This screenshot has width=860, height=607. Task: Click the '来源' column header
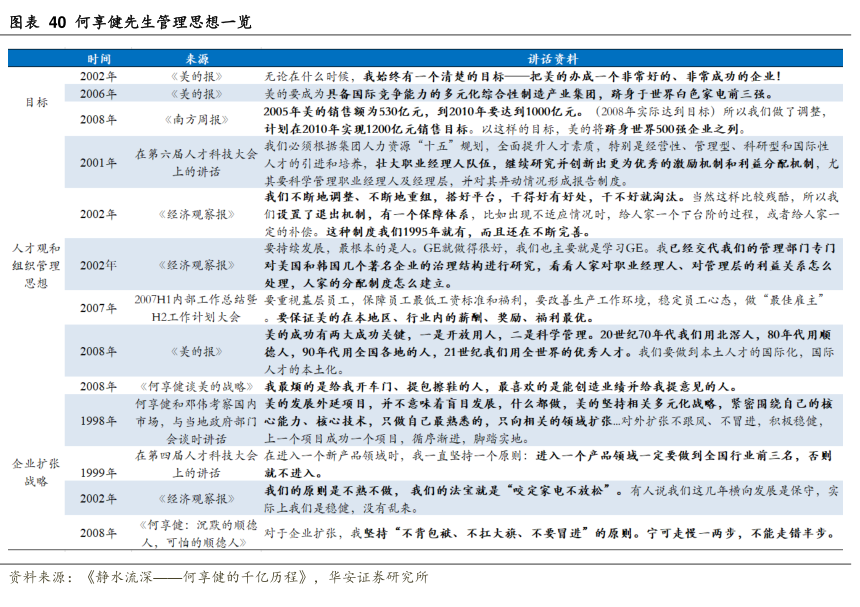coord(196,59)
